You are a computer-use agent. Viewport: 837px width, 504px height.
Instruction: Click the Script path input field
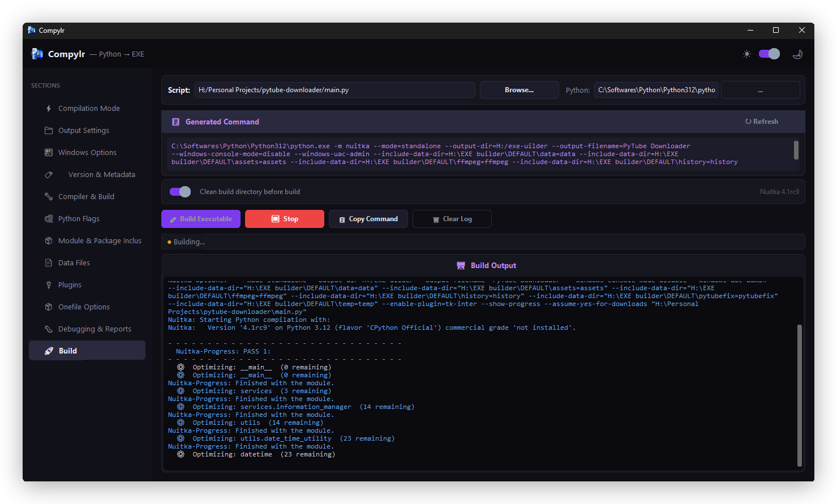[335, 90]
